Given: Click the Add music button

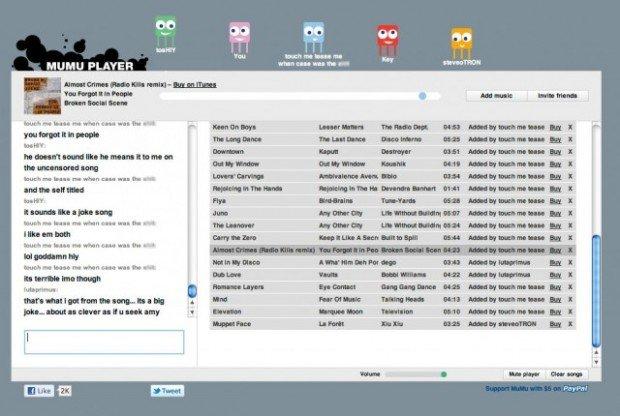Looking at the screenshot, I should [x=496, y=96].
